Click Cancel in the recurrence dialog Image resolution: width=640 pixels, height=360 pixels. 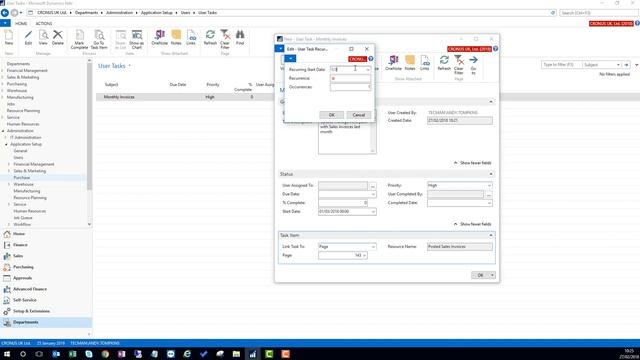(x=359, y=115)
